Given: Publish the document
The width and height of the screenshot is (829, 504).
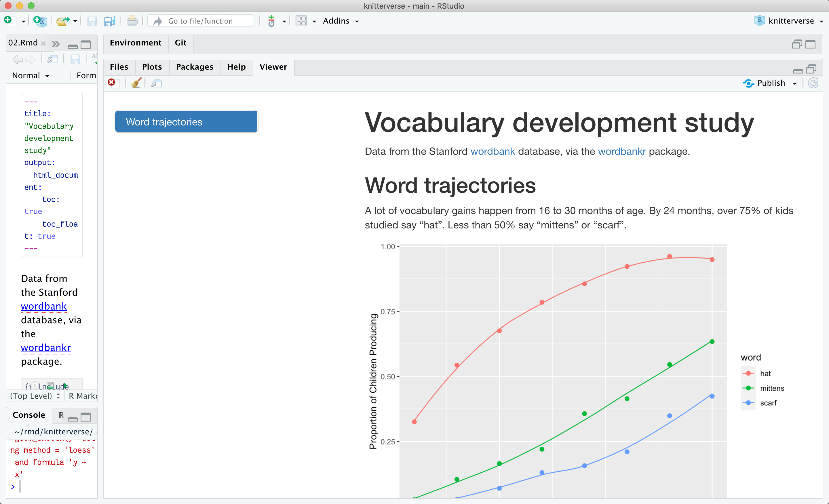Looking at the screenshot, I should click(x=764, y=83).
